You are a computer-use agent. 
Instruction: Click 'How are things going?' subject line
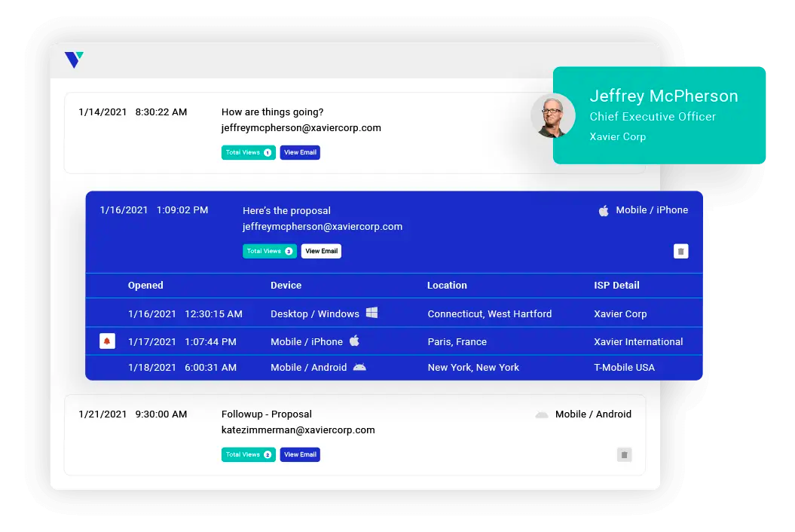(x=272, y=112)
